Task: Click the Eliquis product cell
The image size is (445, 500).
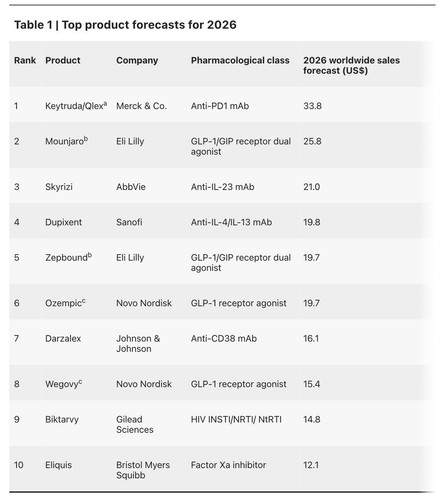Action: pyautogui.click(x=58, y=465)
